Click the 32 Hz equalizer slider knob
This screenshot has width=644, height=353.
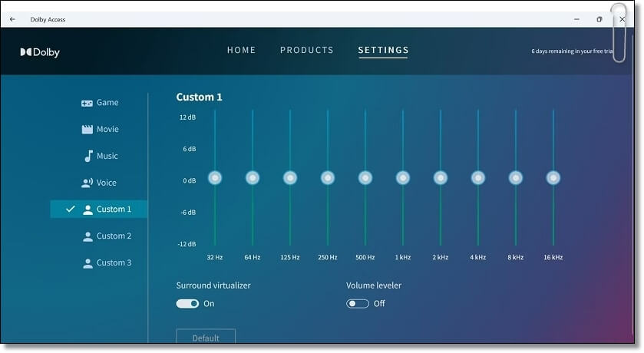215,178
